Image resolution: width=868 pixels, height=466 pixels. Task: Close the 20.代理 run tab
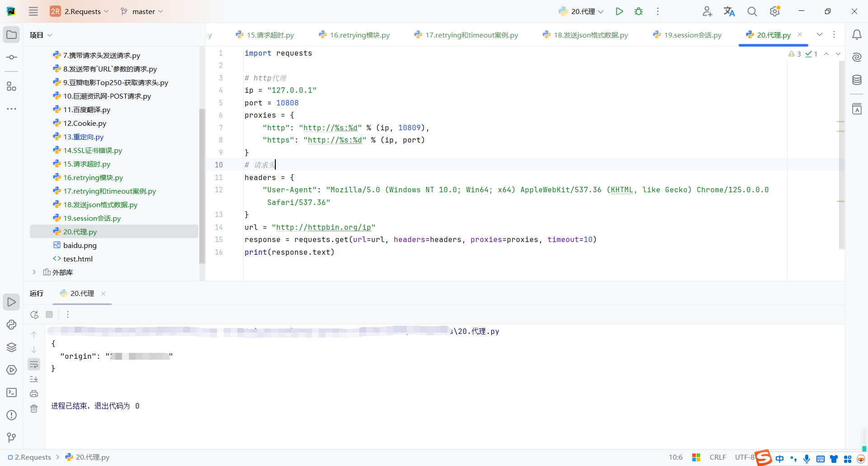coord(104,294)
